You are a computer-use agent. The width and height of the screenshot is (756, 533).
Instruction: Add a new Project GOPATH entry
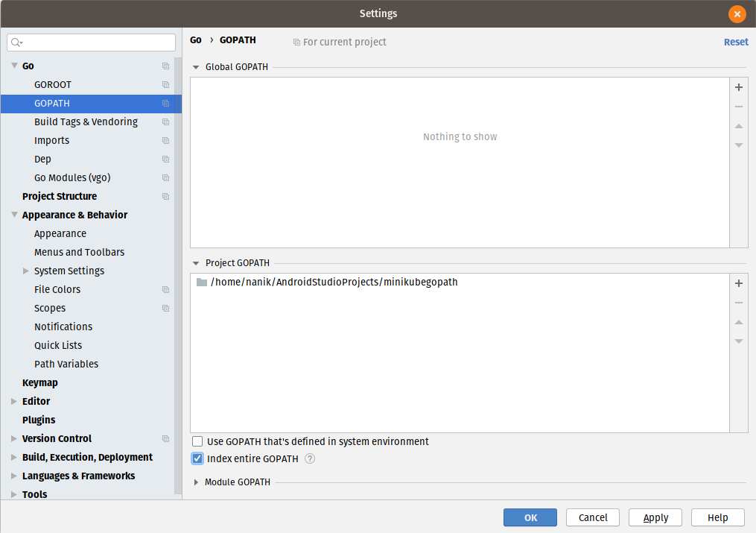click(x=738, y=283)
